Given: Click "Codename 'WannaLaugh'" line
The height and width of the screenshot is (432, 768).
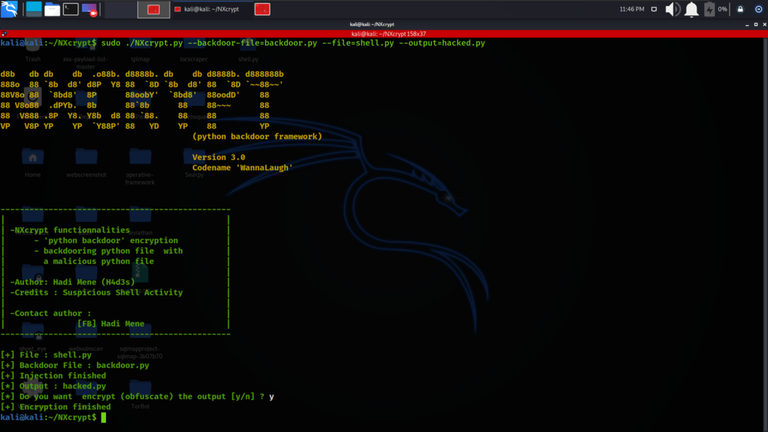Looking at the screenshot, I should pyautogui.click(x=242, y=168).
